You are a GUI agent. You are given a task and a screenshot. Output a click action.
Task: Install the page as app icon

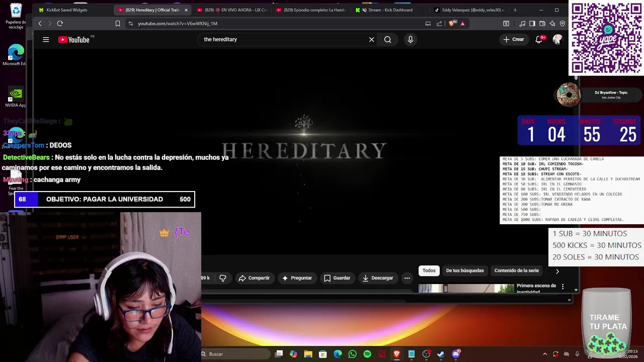click(x=428, y=23)
